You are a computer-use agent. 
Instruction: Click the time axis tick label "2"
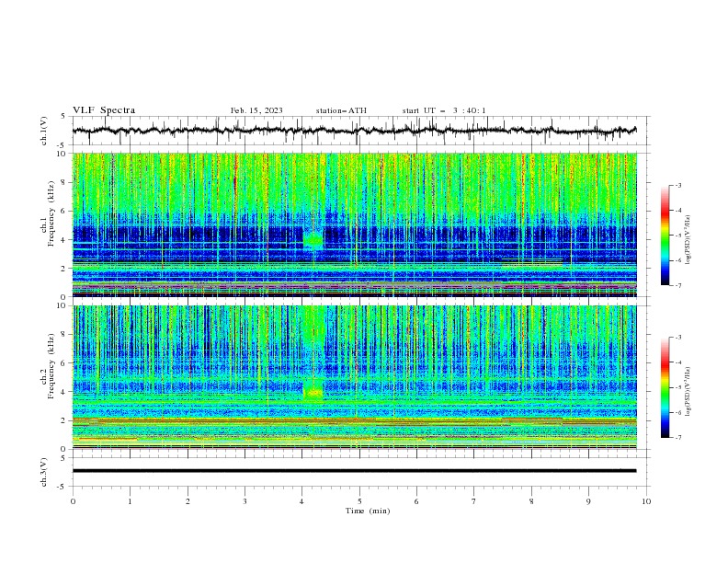click(x=188, y=501)
